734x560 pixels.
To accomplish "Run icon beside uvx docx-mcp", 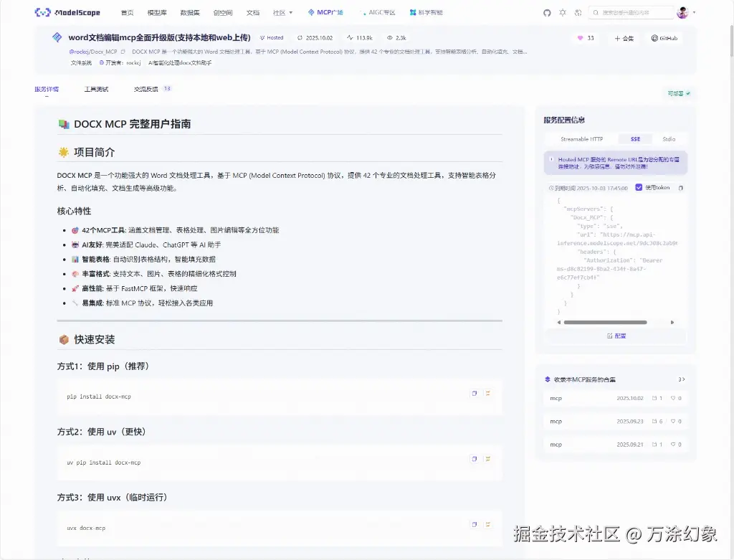I will point(487,524).
